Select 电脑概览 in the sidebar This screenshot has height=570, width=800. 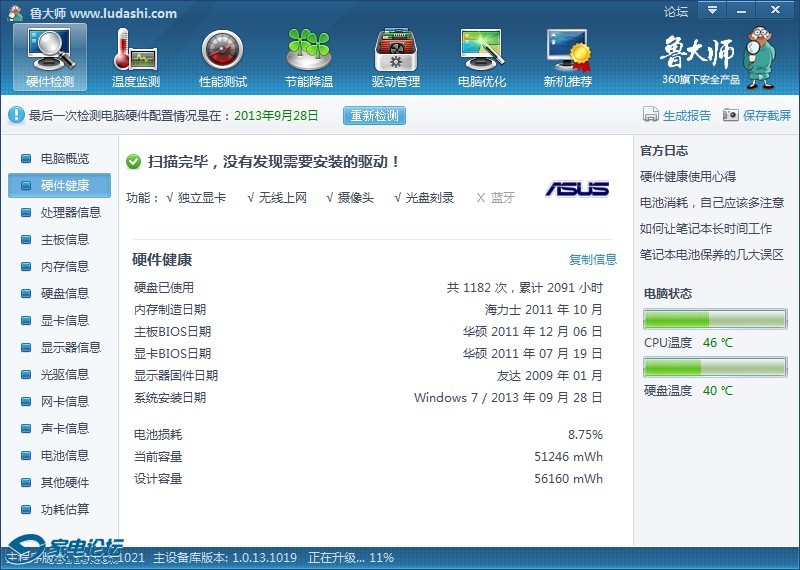[64, 159]
